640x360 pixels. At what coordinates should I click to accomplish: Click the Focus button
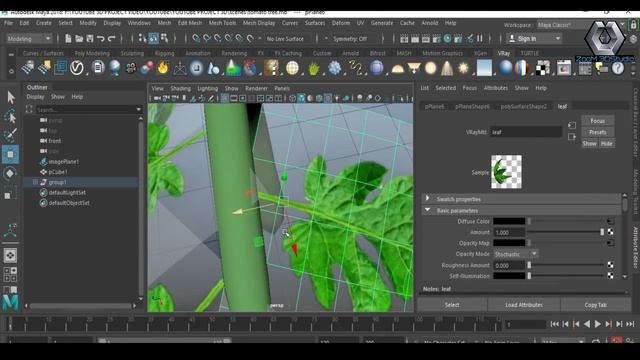click(597, 121)
